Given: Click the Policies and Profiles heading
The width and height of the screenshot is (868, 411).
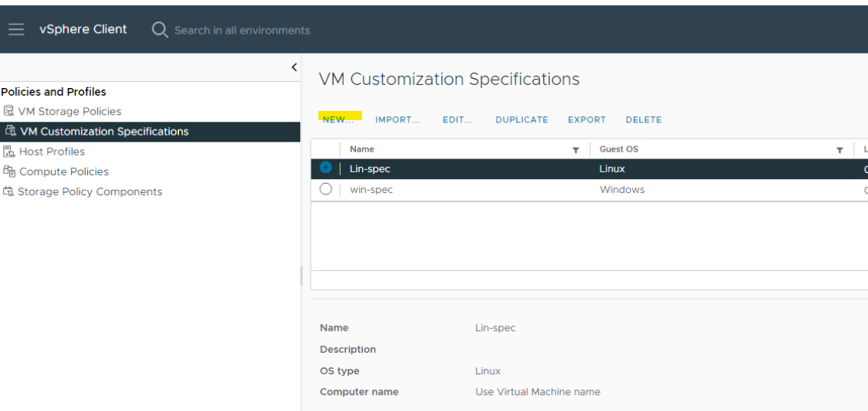Looking at the screenshot, I should 53,92.
